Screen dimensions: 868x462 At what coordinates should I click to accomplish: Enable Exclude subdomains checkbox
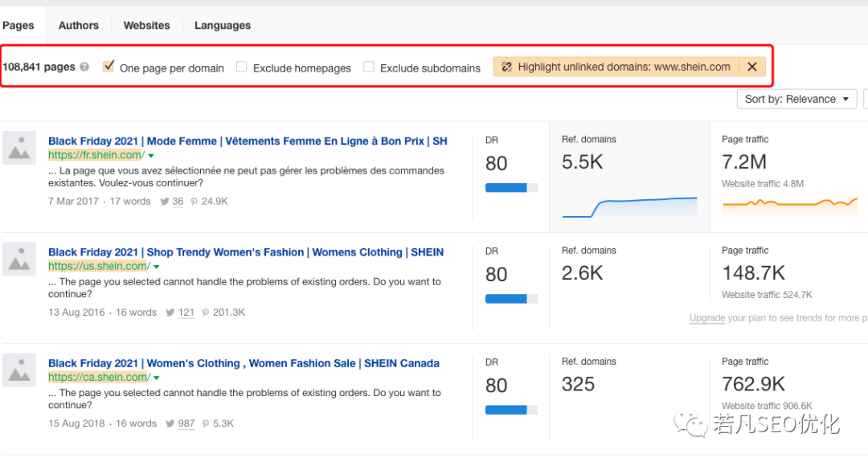369,67
